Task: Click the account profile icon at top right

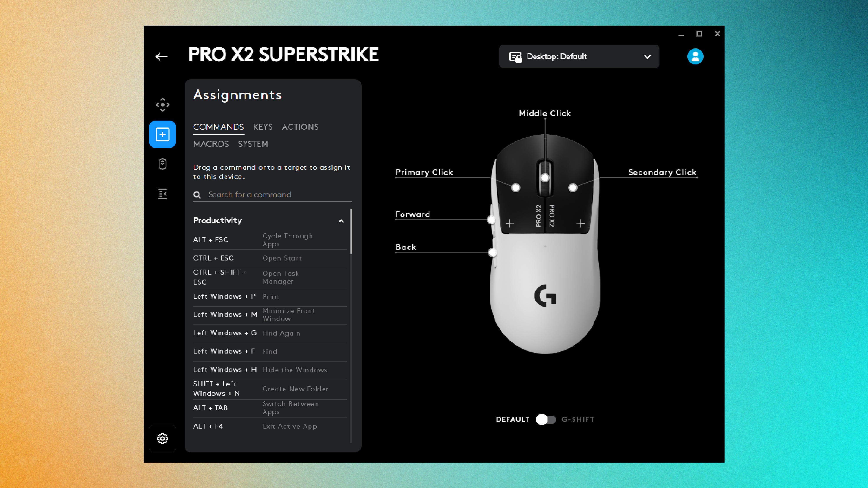Action: pos(695,56)
